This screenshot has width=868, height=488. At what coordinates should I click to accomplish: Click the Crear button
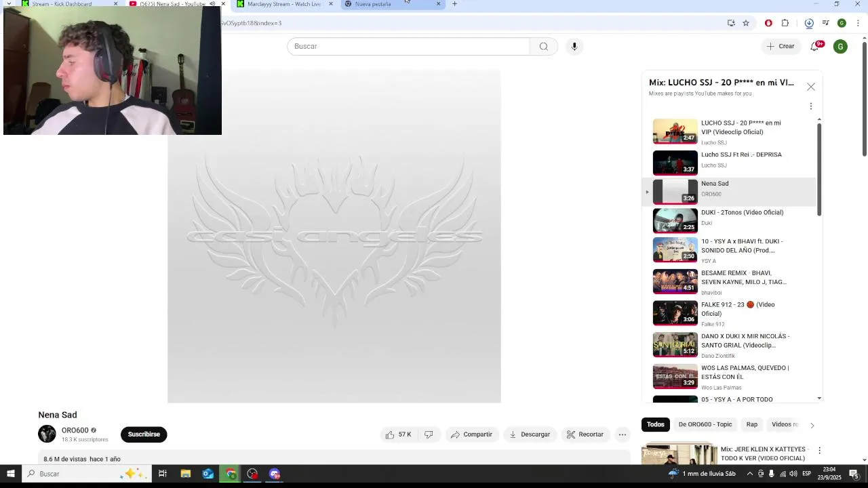[x=781, y=46]
